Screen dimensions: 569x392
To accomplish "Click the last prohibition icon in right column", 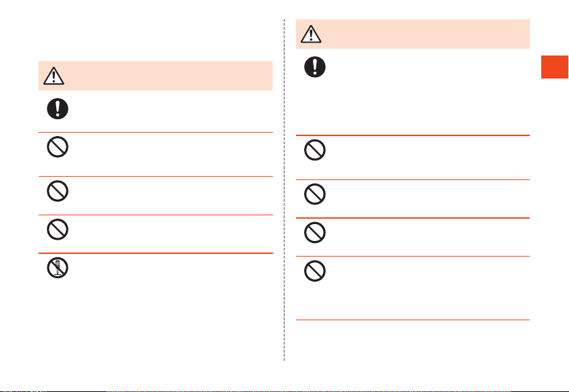I will tap(314, 271).
